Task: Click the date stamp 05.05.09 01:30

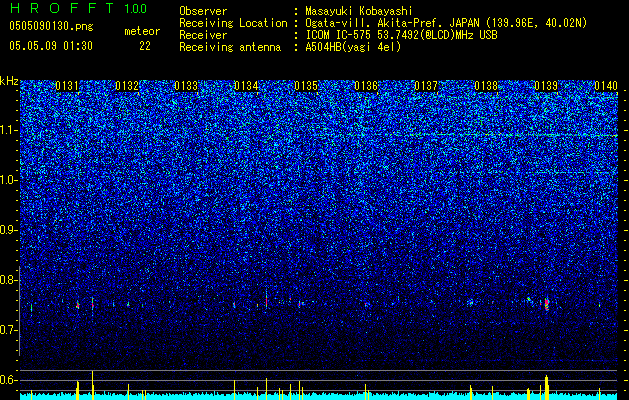Action: pos(51,46)
